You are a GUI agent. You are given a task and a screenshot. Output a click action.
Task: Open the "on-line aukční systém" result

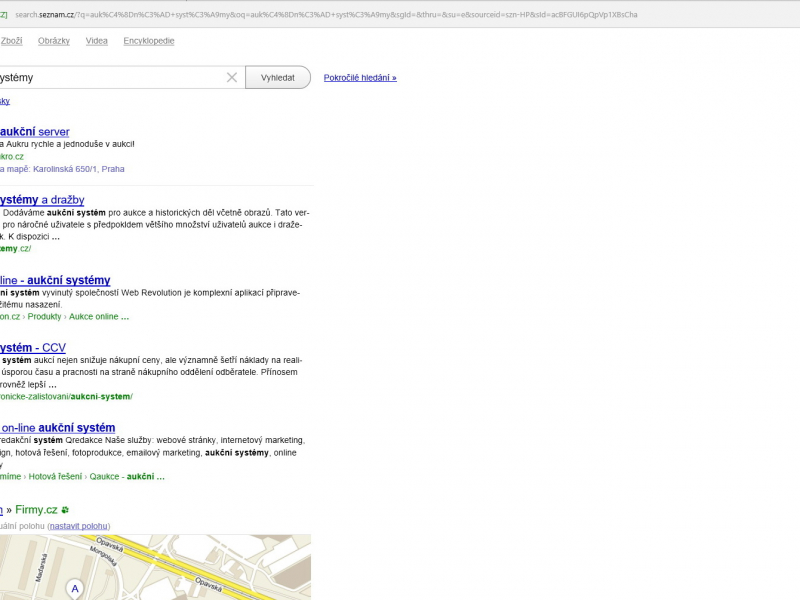coord(58,428)
